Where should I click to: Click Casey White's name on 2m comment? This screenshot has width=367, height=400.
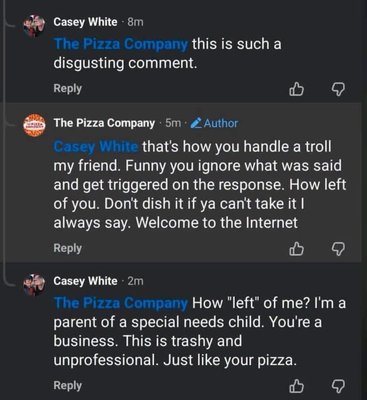[85, 281]
